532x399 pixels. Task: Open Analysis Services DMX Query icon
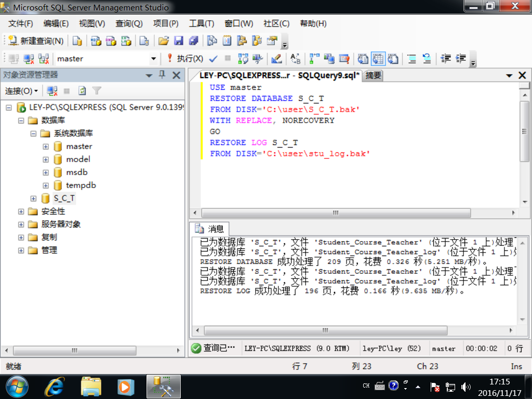pos(111,41)
